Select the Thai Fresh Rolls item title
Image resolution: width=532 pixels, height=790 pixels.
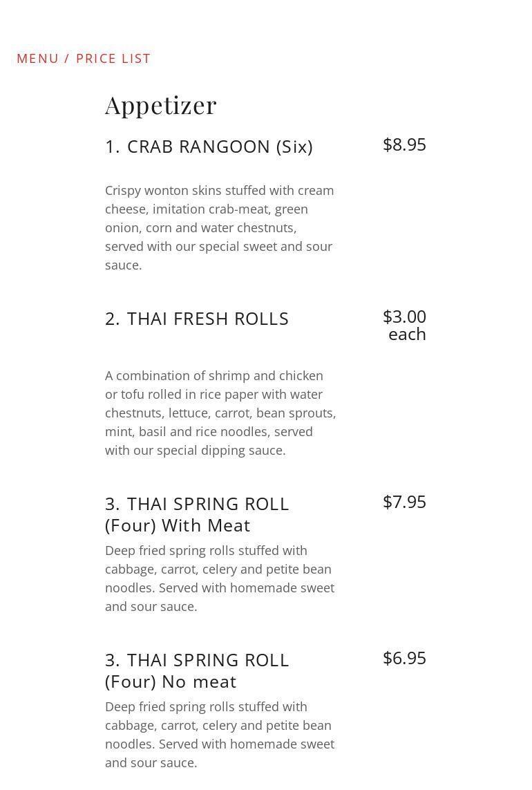[197, 319]
